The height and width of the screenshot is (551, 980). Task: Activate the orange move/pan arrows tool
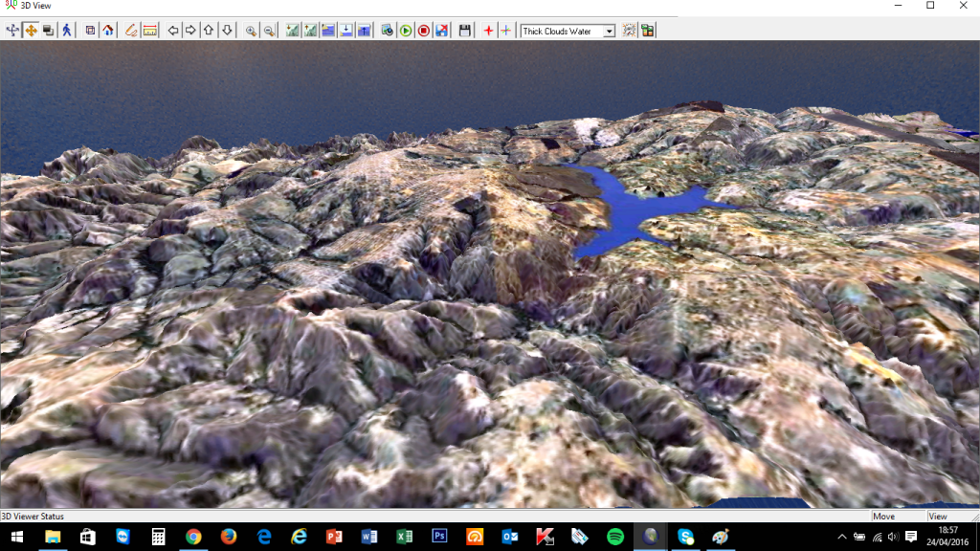[x=31, y=31]
